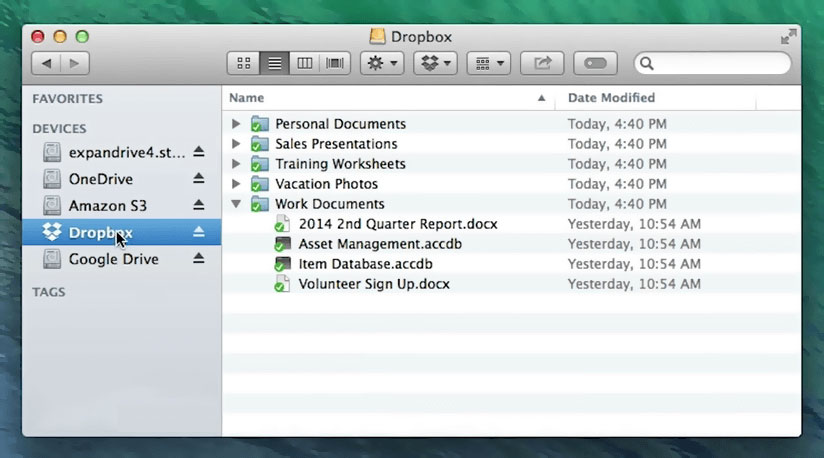Screen dimensions: 824x458
Task: Expand the Personal Documents folder
Action: [x=236, y=124]
